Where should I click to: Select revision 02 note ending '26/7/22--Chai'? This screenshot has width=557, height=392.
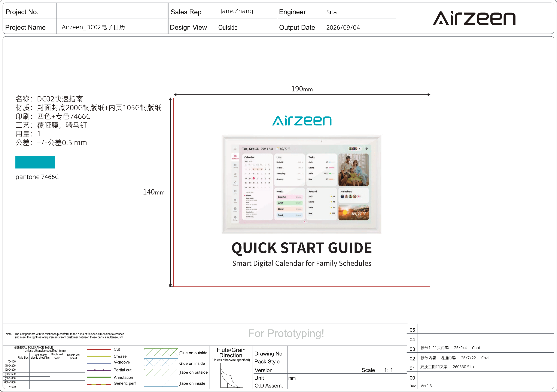tap(455, 358)
